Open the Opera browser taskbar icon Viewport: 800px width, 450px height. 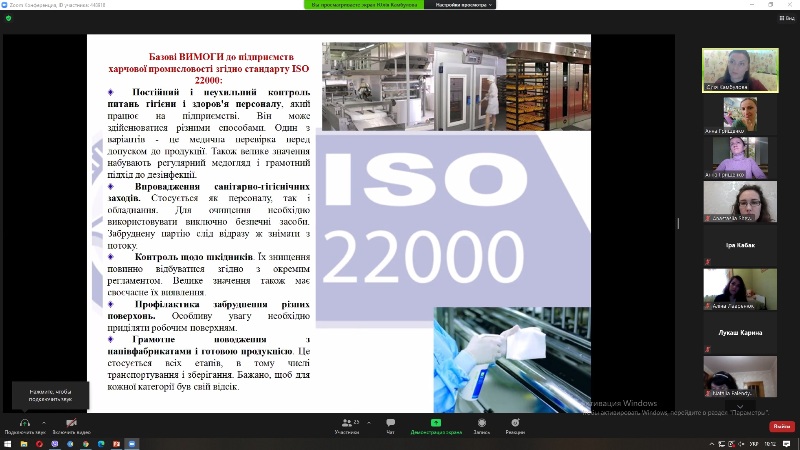point(39,444)
